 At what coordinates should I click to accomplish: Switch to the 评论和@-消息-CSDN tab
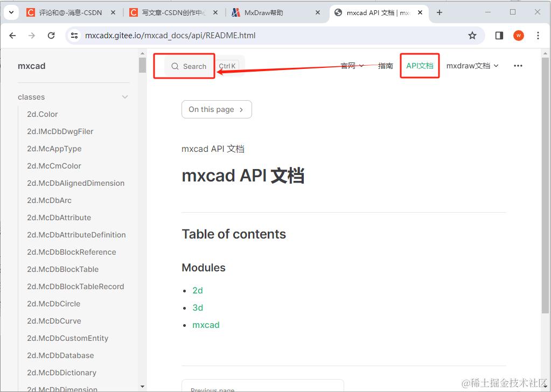point(70,12)
